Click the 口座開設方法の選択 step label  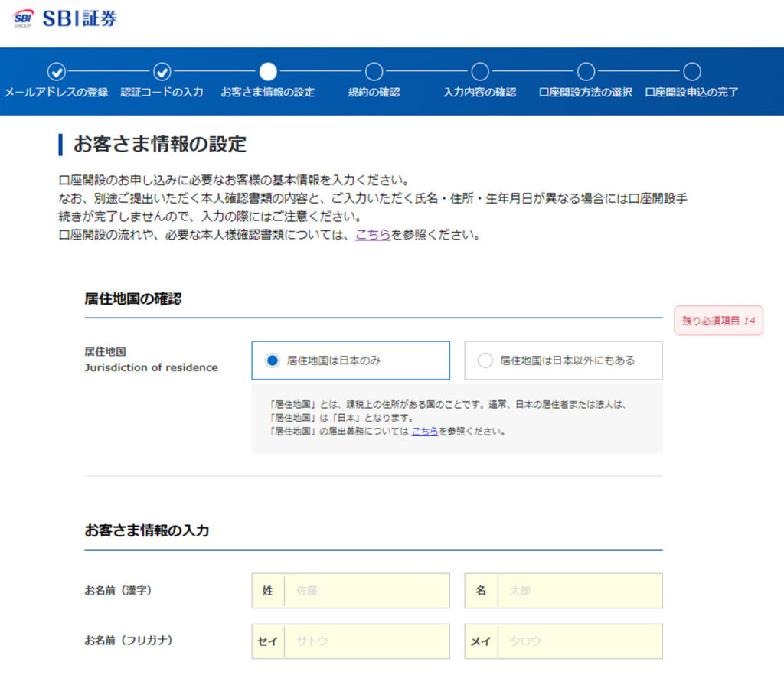point(586,93)
